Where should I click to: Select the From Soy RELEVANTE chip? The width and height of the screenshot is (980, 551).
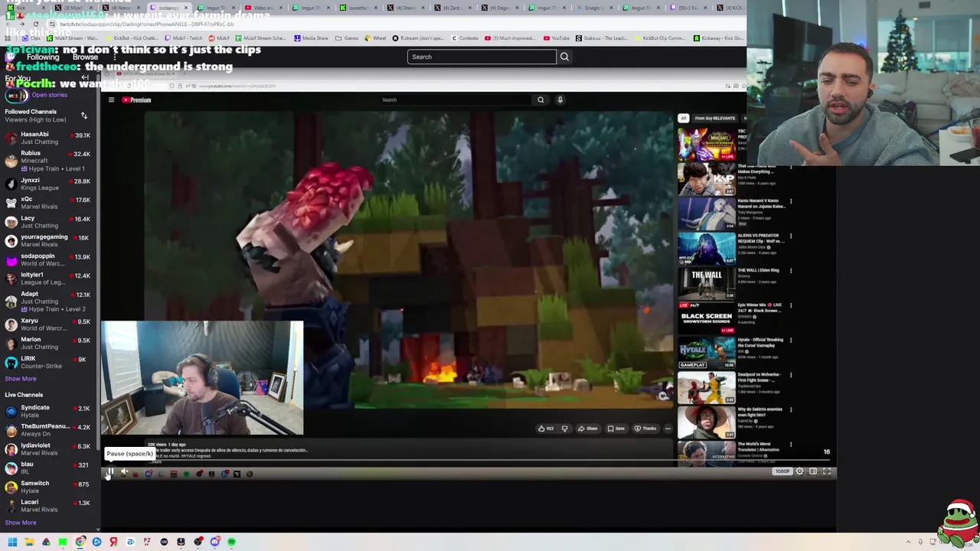click(x=714, y=118)
